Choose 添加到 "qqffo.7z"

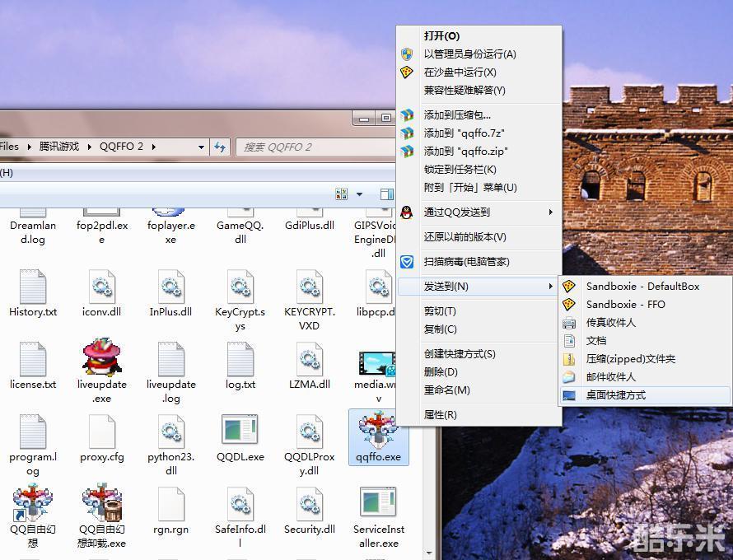479,133
